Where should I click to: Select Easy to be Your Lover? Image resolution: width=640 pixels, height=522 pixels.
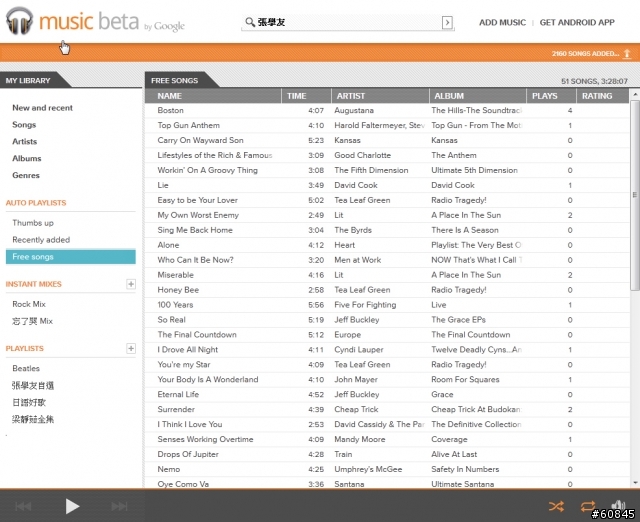coord(198,200)
